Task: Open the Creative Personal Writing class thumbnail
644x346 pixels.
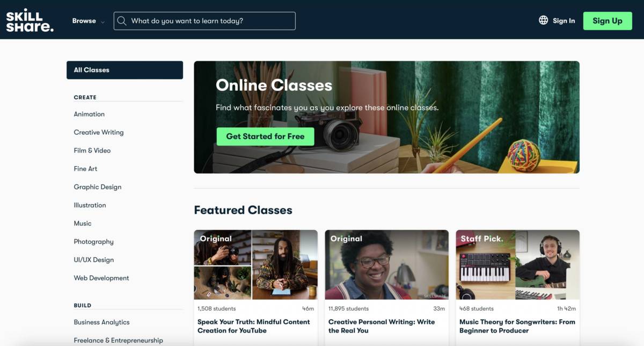Action: click(x=387, y=265)
